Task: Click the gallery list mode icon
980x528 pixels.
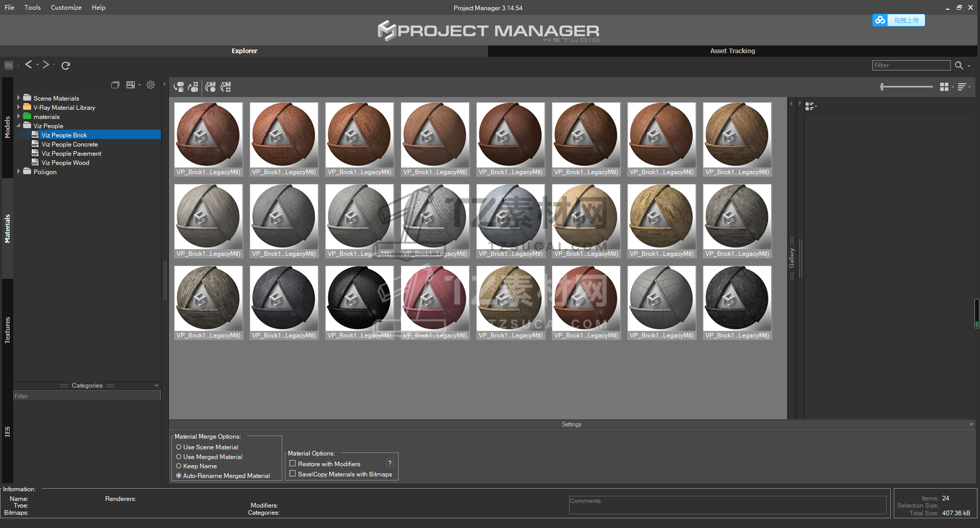Action: [x=810, y=106]
